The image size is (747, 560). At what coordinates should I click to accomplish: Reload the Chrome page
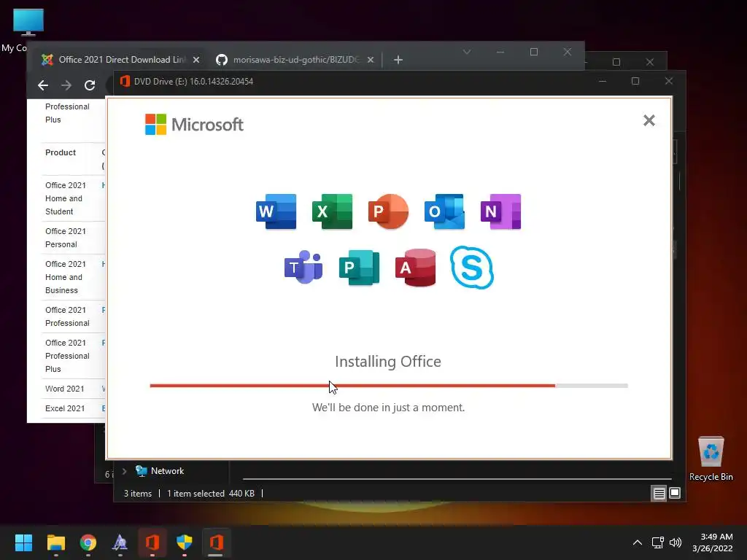tap(90, 85)
